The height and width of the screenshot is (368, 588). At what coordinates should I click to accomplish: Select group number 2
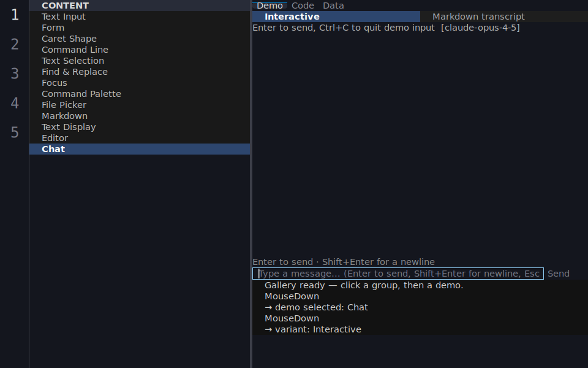click(x=15, y=44)
